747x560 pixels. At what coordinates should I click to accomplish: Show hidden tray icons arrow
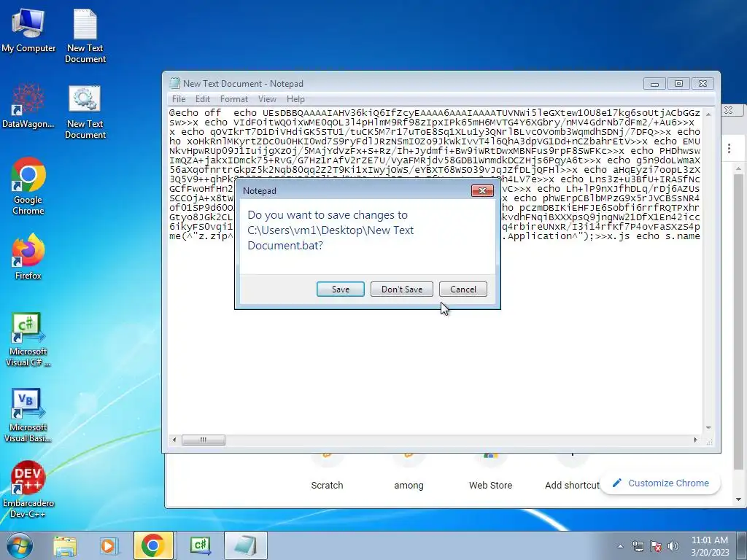pos(620,546)
